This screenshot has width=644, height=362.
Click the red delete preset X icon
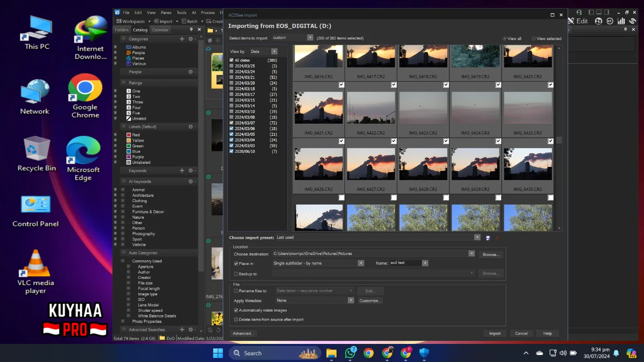click(497, 238)
